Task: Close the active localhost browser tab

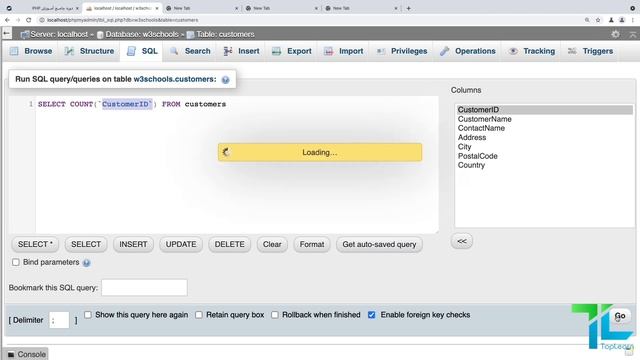Action: [x=157, y=8]
